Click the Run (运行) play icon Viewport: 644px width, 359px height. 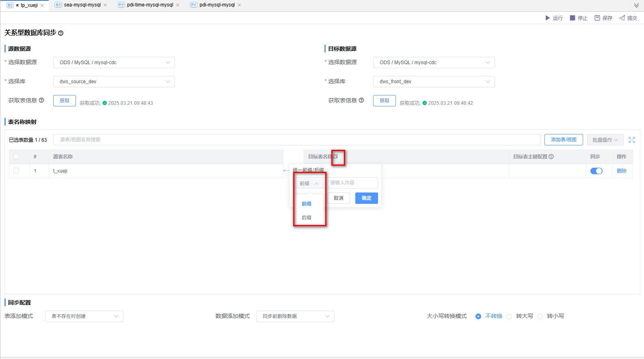click(x=547, y=18)
